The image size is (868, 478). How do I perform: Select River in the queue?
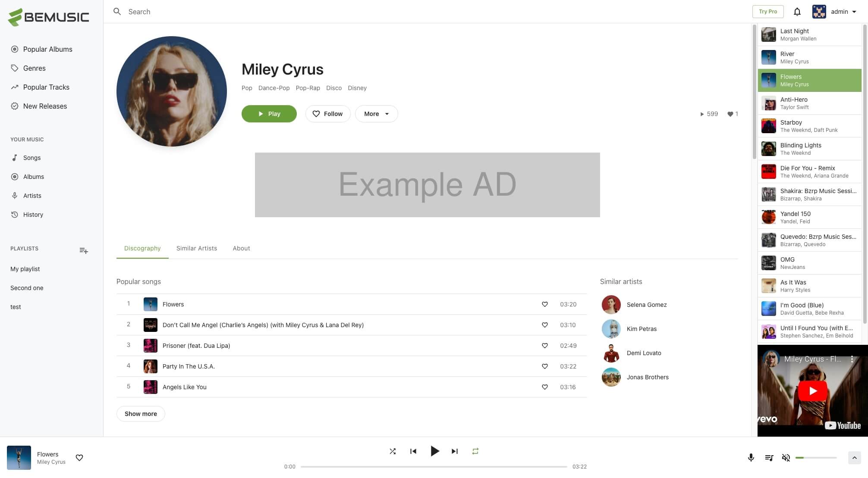click(x=810, y=57)
